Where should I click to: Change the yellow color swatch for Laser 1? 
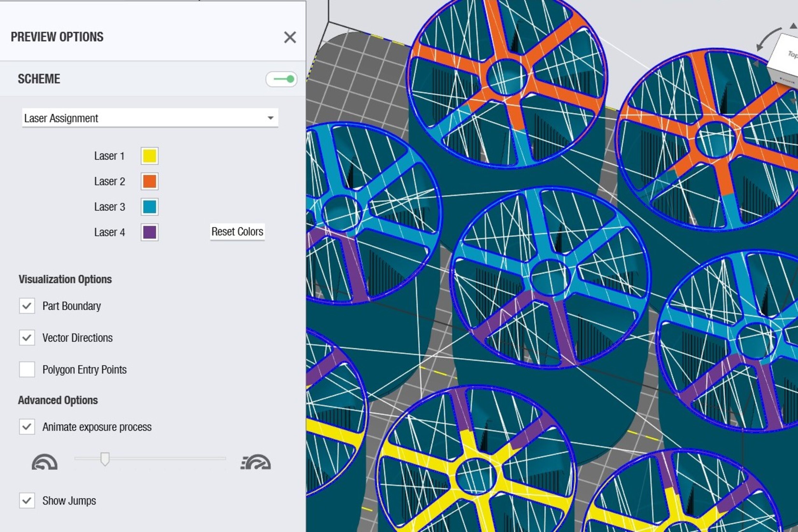point(149,156)
